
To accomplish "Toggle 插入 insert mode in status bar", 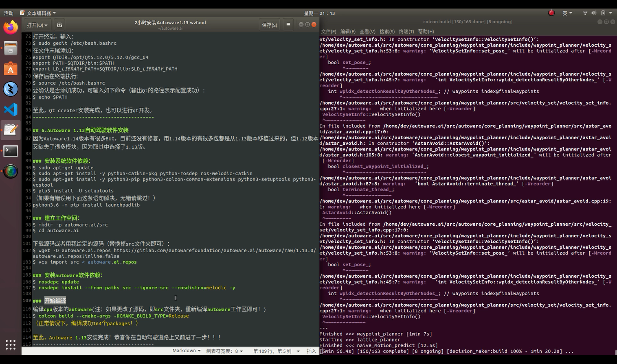I will 311,351.
